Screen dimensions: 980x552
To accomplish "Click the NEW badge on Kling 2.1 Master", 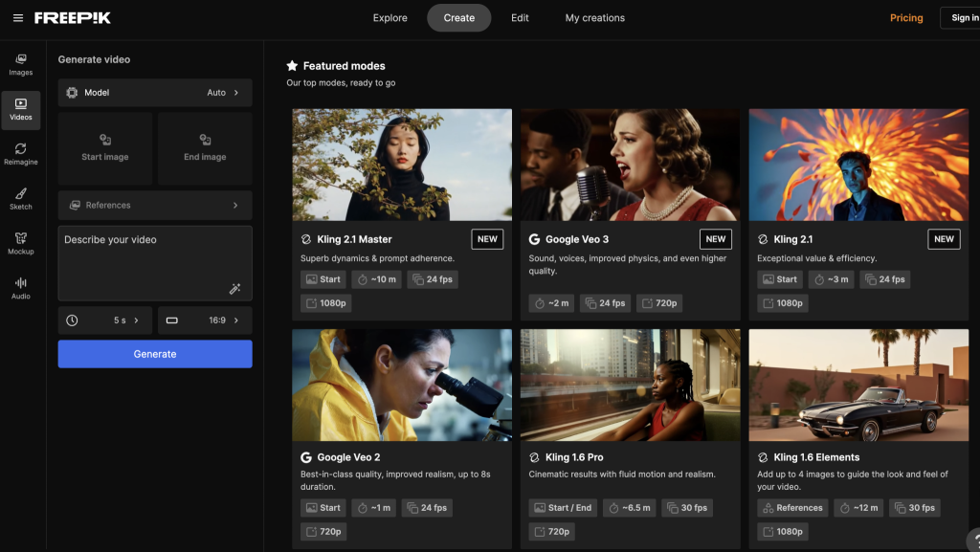I will pyautogui.click(x=487, y=239).
